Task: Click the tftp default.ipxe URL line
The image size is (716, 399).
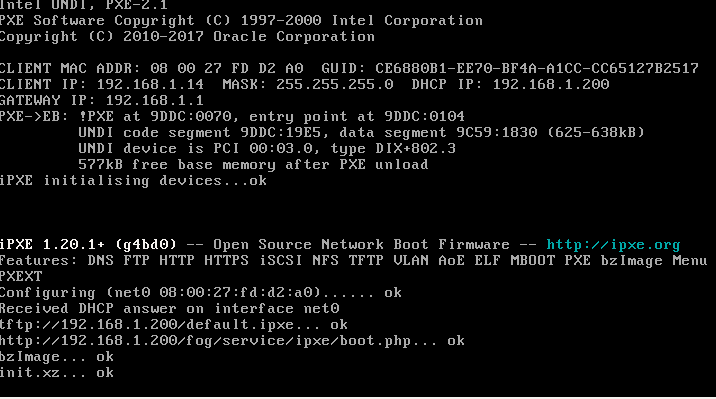Action: (174, 325)
